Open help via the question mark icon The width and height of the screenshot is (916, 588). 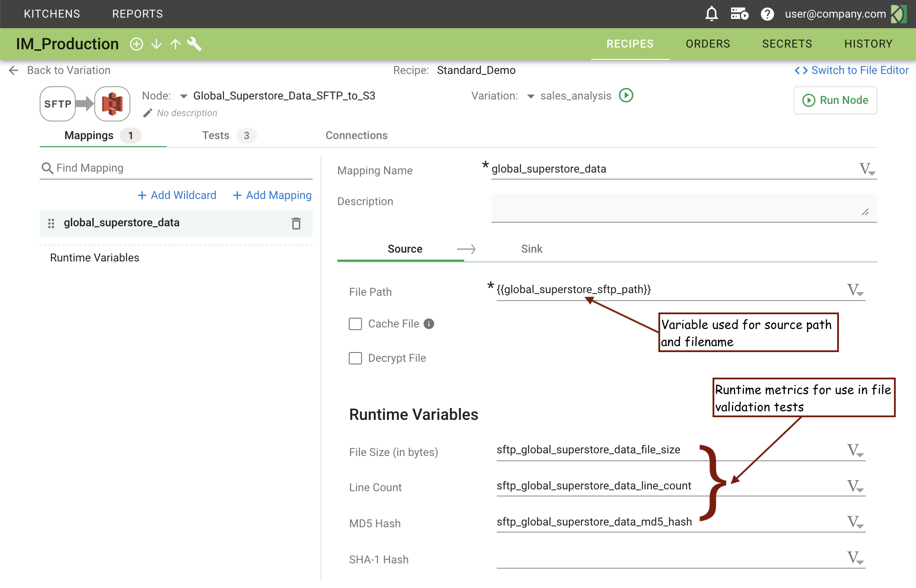(x=768, y=14)
